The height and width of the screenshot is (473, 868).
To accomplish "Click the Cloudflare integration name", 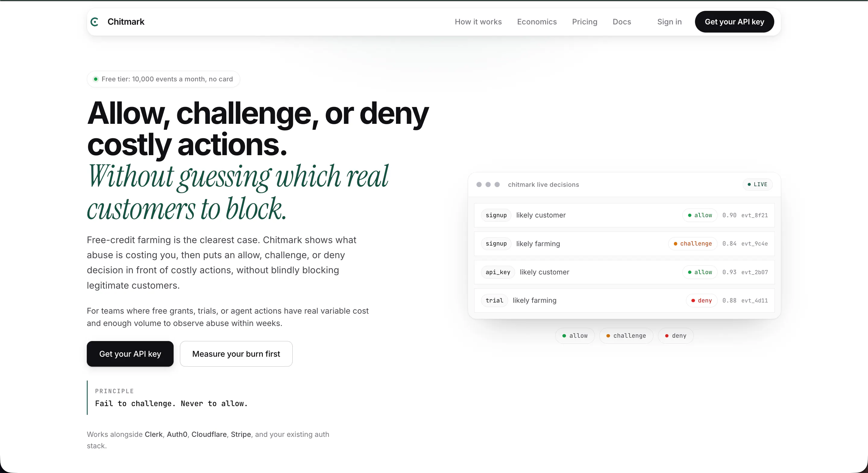I will tap(209, 434).
